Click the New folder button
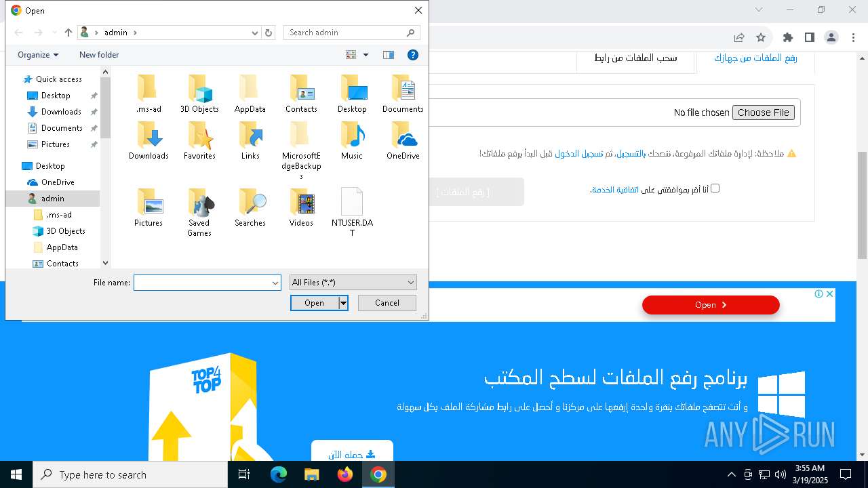 point(99,55)
